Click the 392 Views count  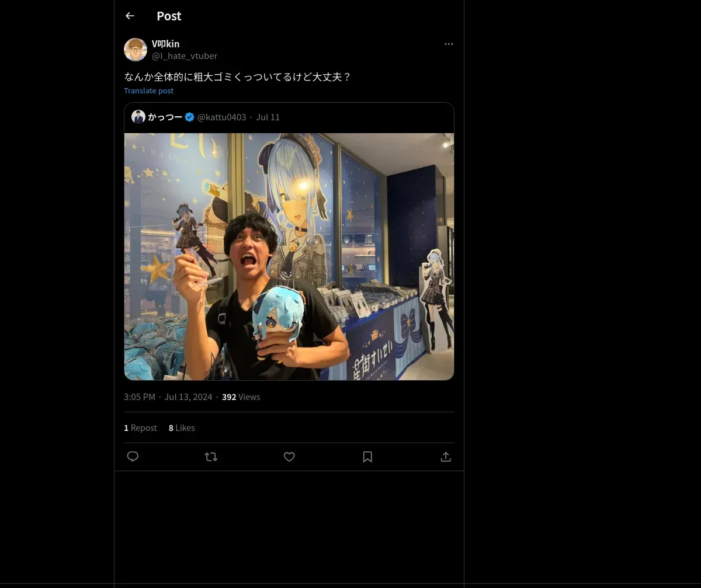241,397
